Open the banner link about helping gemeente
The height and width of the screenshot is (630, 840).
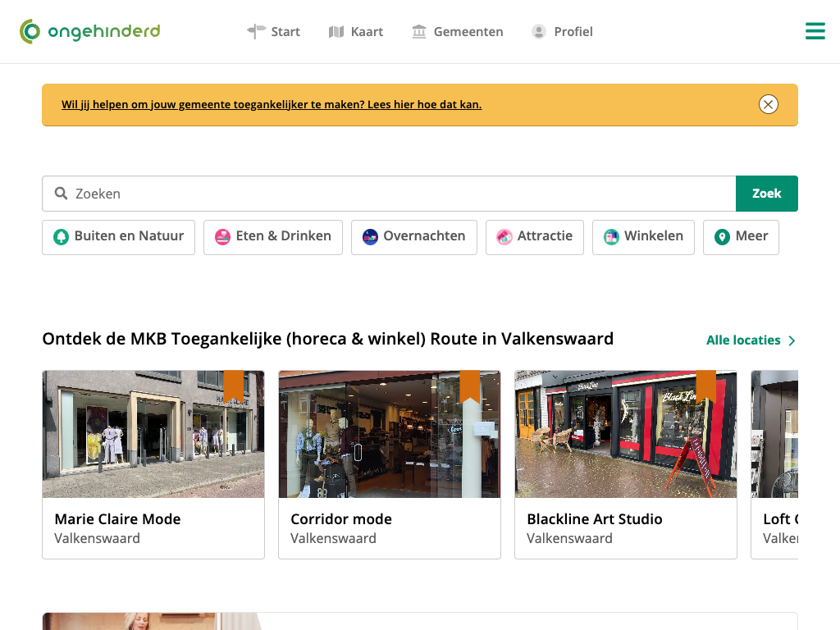[x=272, y=104]
